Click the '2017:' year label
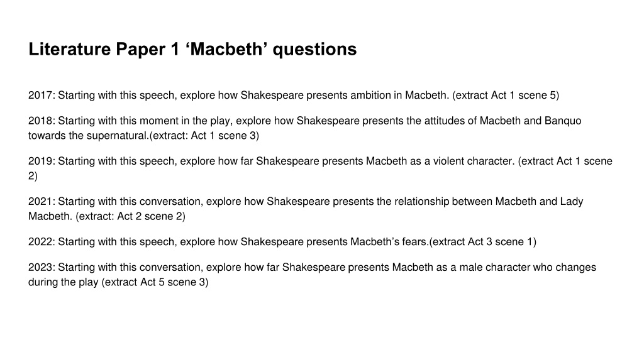This screenshot has height=362, width=644. coord(42,96)
